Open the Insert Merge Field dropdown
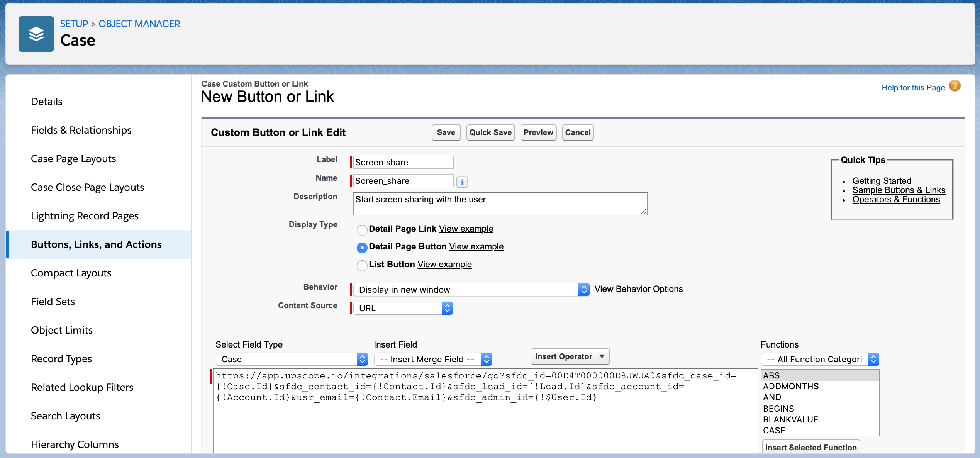The image size is (980, 458). click(432, 359)
